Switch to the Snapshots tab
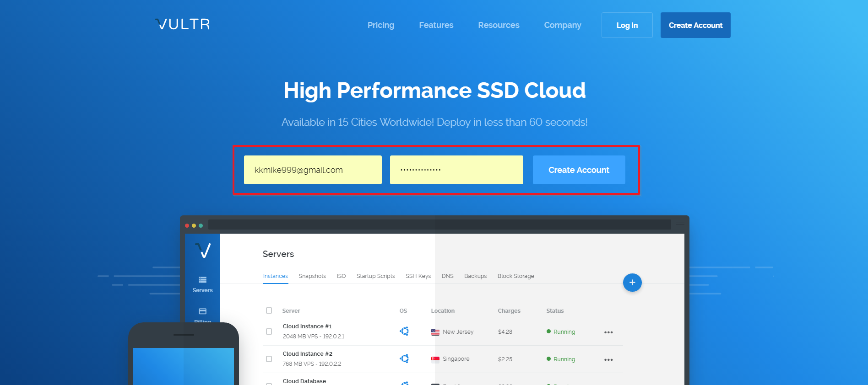868x385 pixels. pos(312,276)
